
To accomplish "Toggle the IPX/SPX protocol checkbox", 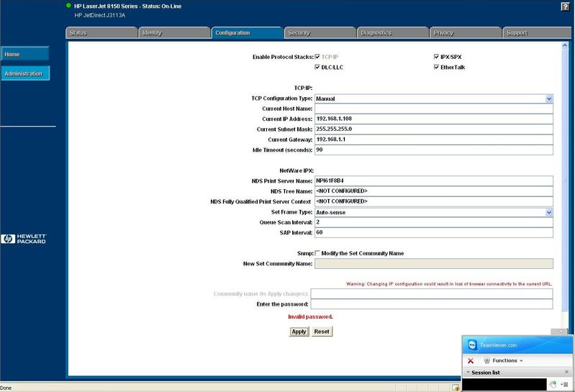I will [x=436, y=56].
